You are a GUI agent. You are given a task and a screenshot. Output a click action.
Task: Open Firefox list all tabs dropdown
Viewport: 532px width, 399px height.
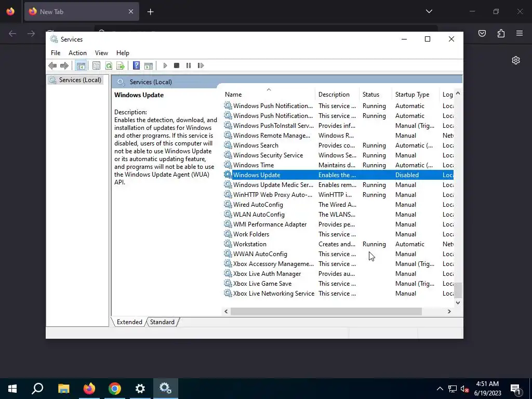pos(429,11)
